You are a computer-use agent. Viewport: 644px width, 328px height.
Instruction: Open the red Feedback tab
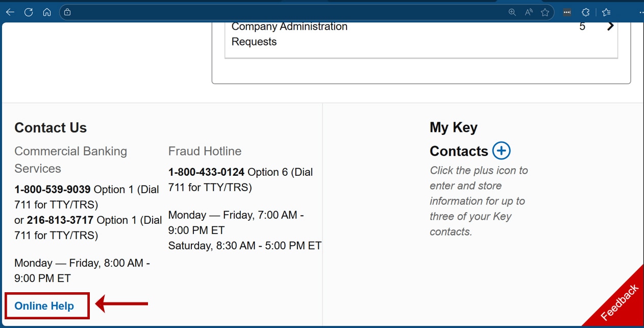619,302
